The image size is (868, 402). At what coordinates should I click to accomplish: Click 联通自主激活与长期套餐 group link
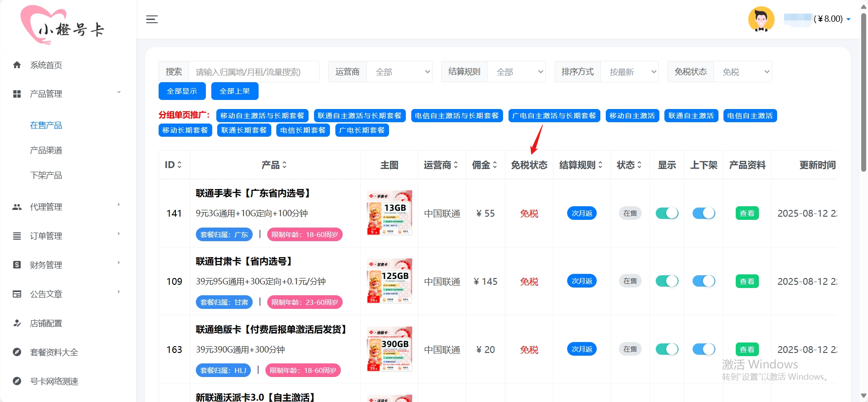click(359, 116)
